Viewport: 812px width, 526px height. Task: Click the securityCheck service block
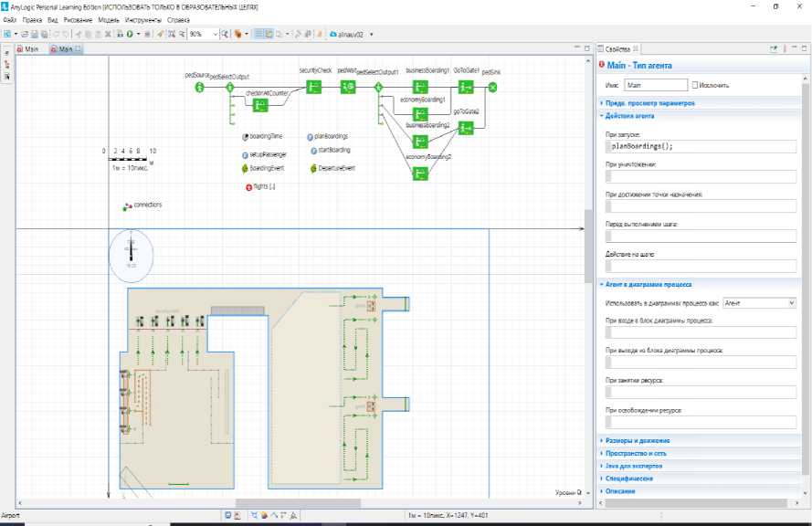pyautogui.click(x=313, y=88)
